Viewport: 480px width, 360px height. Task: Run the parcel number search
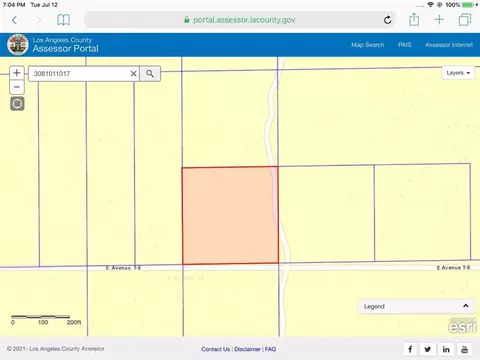click(x=150, y=74)
